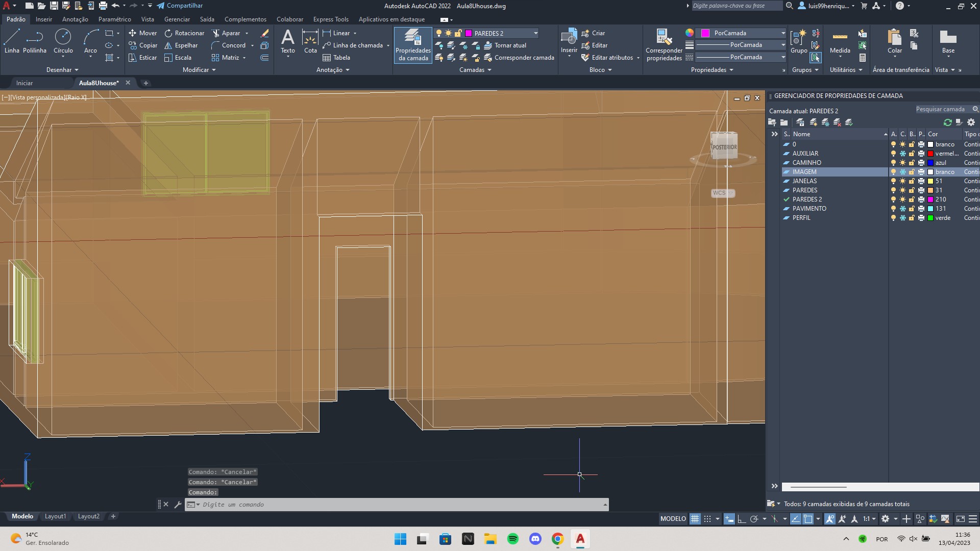The image size is (980, 551).
Task: Refresh the layer list
Action: pos(948,122)
